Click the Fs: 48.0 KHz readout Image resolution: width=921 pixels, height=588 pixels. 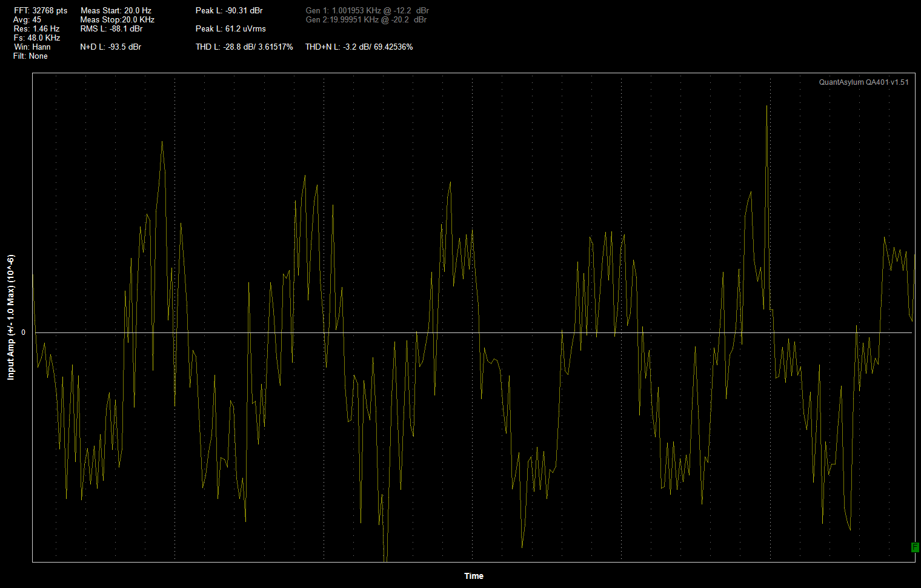(x=36, y=38)
